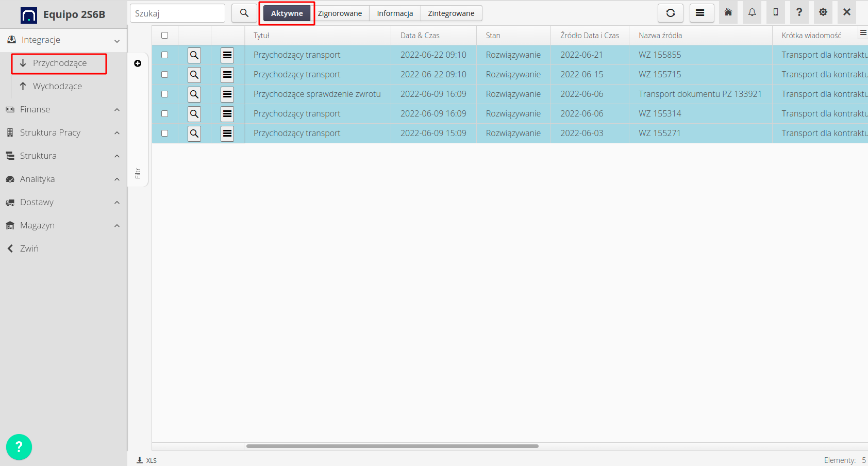Check the row for WZ 155715
The image size is (868, 466).
pyautogui.click(x=165, y=74)
